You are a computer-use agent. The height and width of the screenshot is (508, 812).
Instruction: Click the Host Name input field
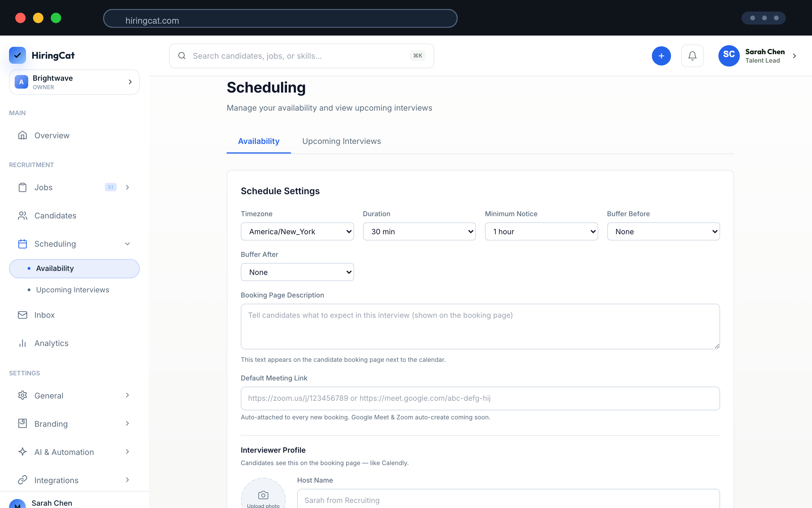[x=508, y=499]
